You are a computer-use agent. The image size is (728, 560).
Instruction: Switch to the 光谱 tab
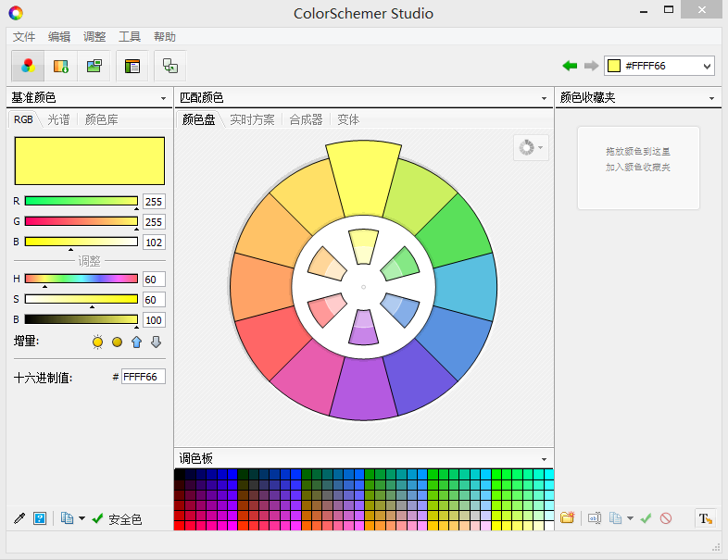click(x=58, y=119)
